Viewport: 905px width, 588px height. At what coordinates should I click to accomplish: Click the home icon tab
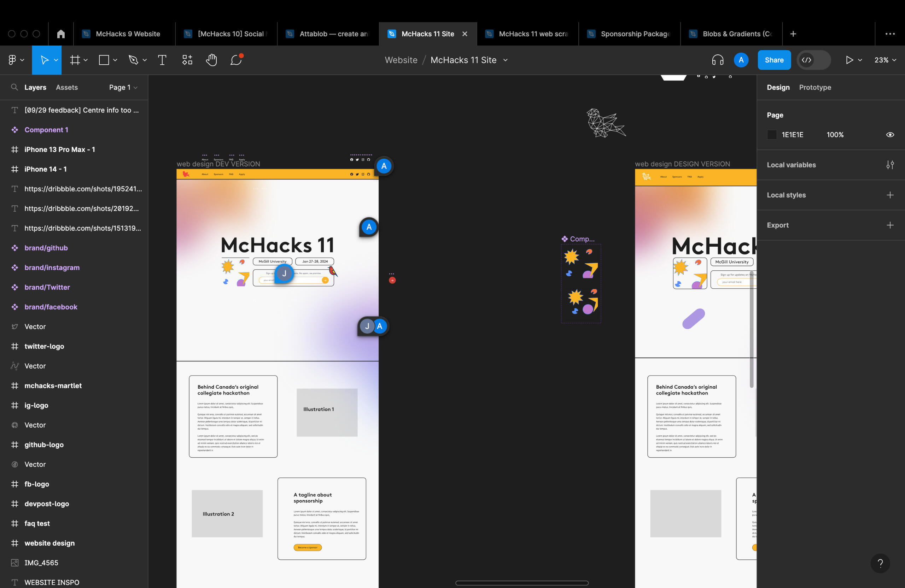click(61, 34)
